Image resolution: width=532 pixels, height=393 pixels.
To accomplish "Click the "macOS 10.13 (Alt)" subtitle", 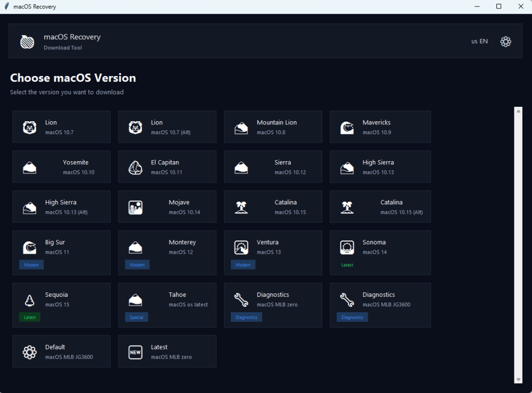I will 66,212.
